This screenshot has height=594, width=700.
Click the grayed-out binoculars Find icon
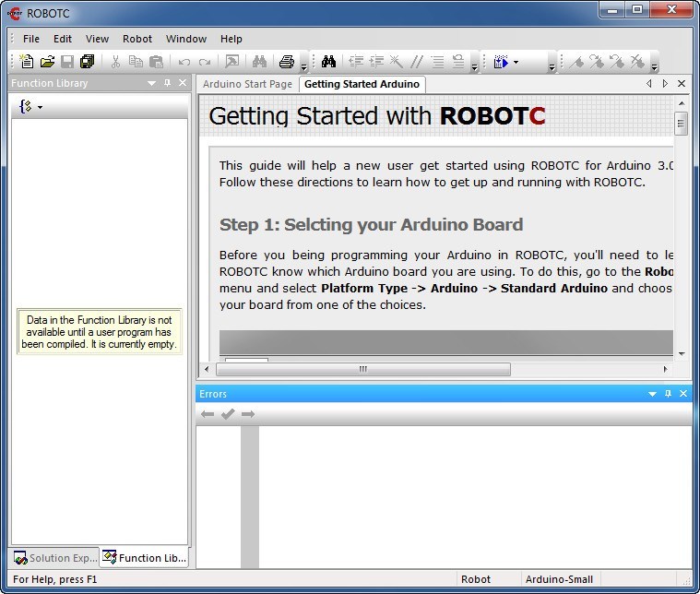click(259, 62)
